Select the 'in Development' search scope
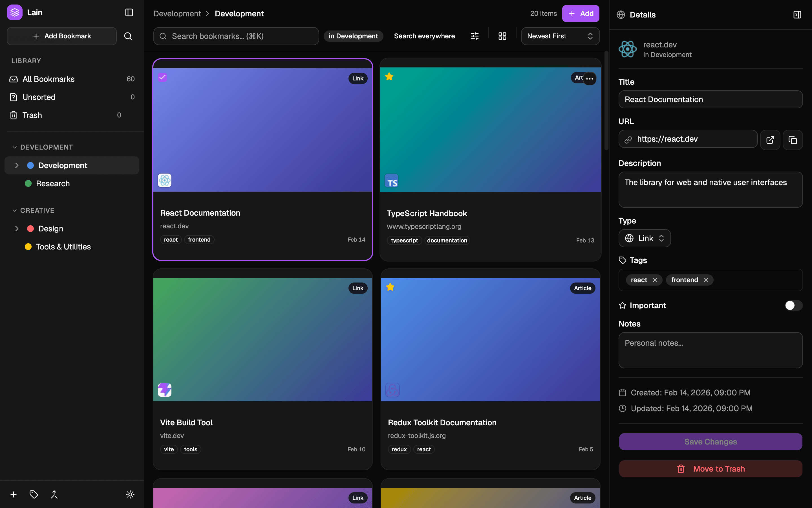 click(353, 36)
